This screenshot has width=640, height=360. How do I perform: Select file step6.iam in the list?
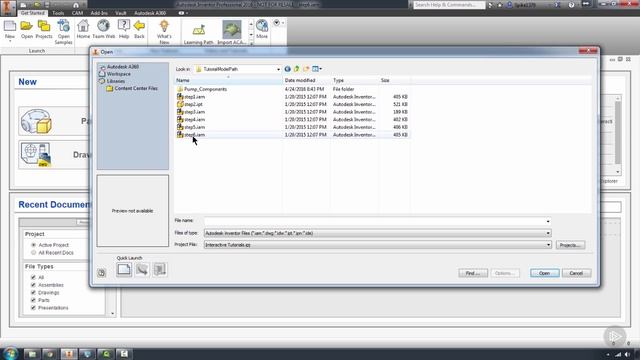tap(194, 135)
